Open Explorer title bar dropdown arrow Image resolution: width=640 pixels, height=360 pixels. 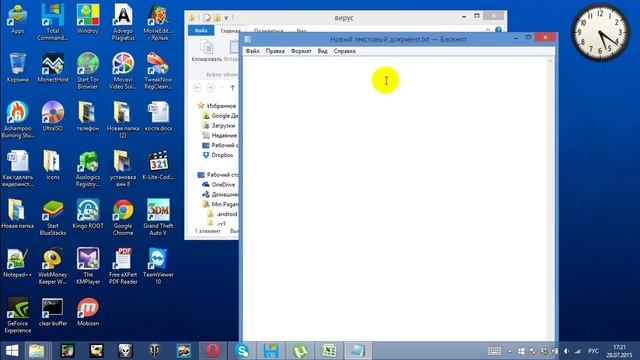point(226,18)
